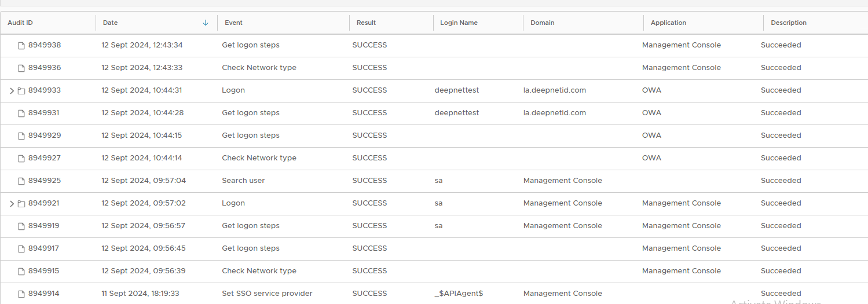Sort by Event column header
The width and height of the screenshot is (868, 304).
[x=233, y=23]
